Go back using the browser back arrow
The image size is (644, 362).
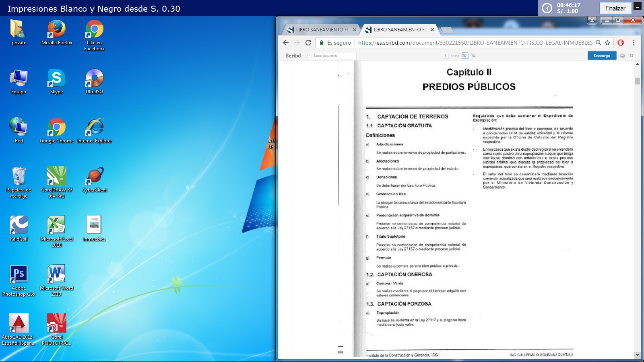tap(286, 43)
